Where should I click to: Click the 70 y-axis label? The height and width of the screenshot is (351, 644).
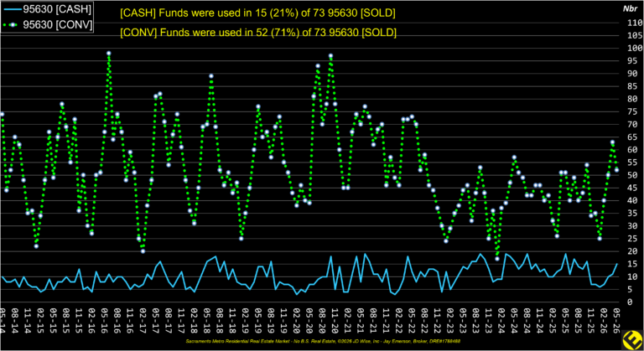click(x=632, y=124)
